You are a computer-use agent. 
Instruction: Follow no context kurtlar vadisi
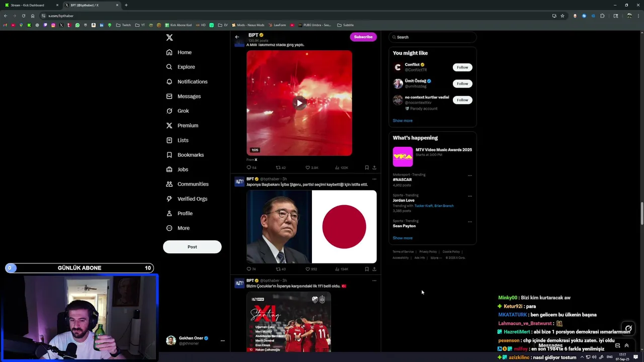pos(462,100)
